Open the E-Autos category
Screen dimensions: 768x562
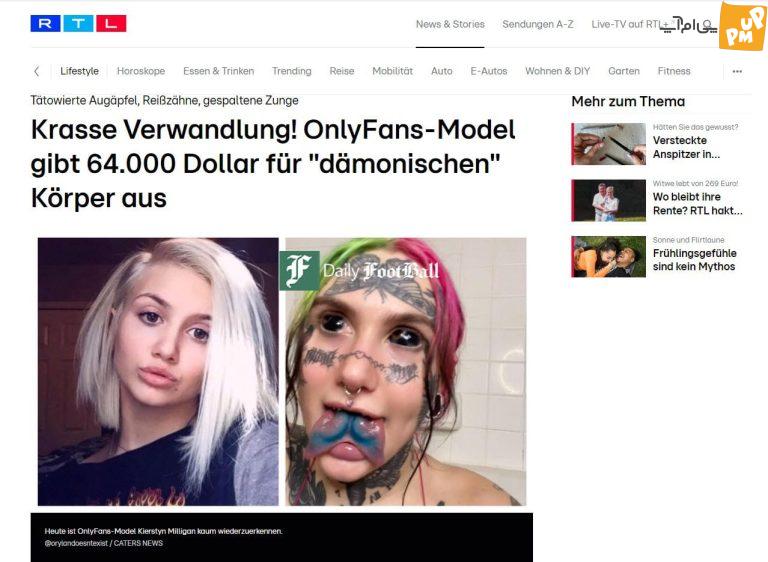[489, 71]
